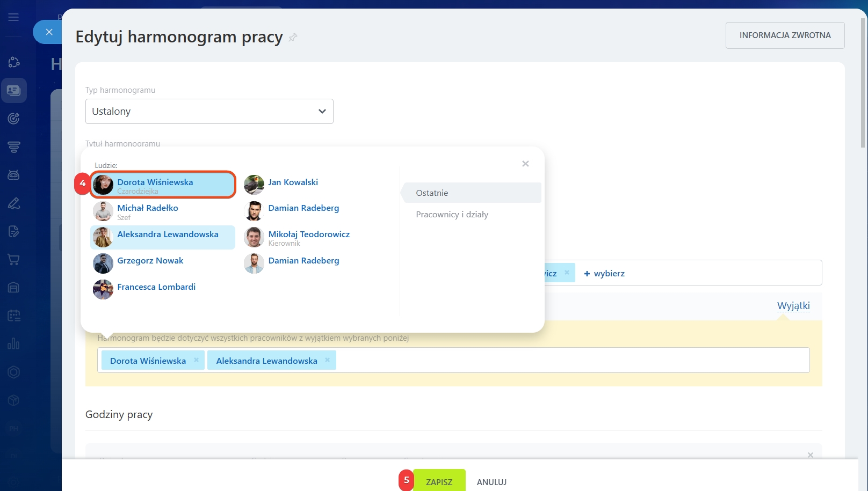
Task: Open the box cube icon in the sidebar
Action: click(x=14, y=400)
